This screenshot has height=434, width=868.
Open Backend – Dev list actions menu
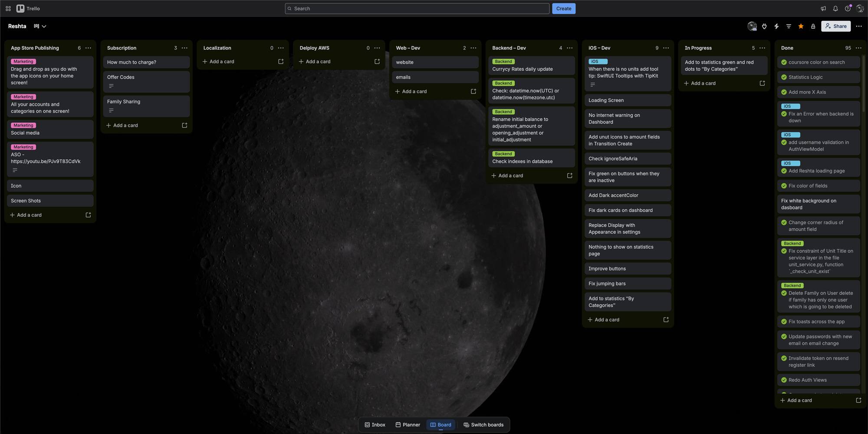coord(570,48)
